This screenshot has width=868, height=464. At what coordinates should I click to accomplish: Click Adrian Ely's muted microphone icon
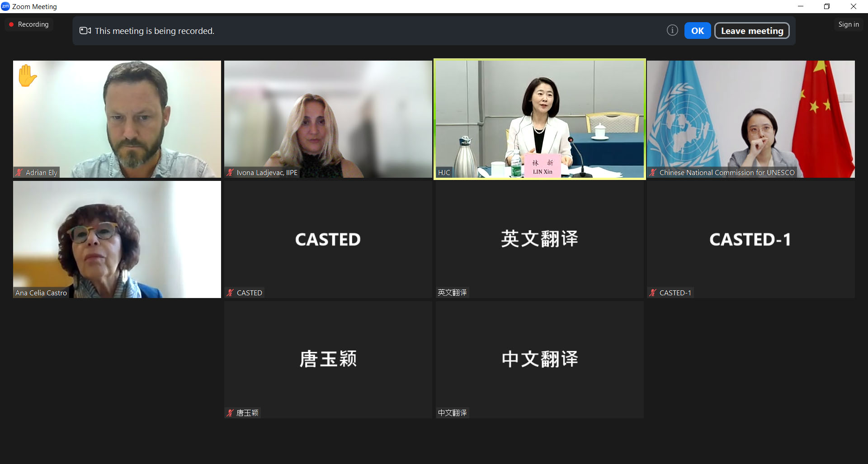point(19,172)
